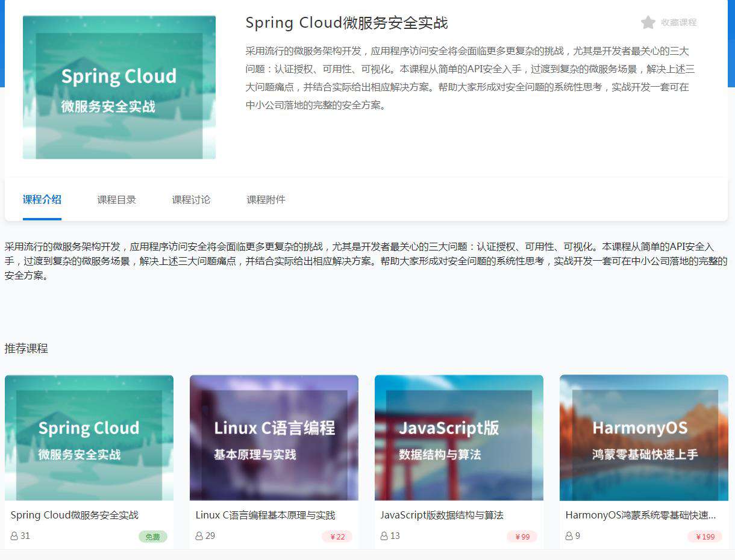This screenshot has width=735, height=560.
Task: Click the main Spring Cloud course cover image
Action: point(119,87)
